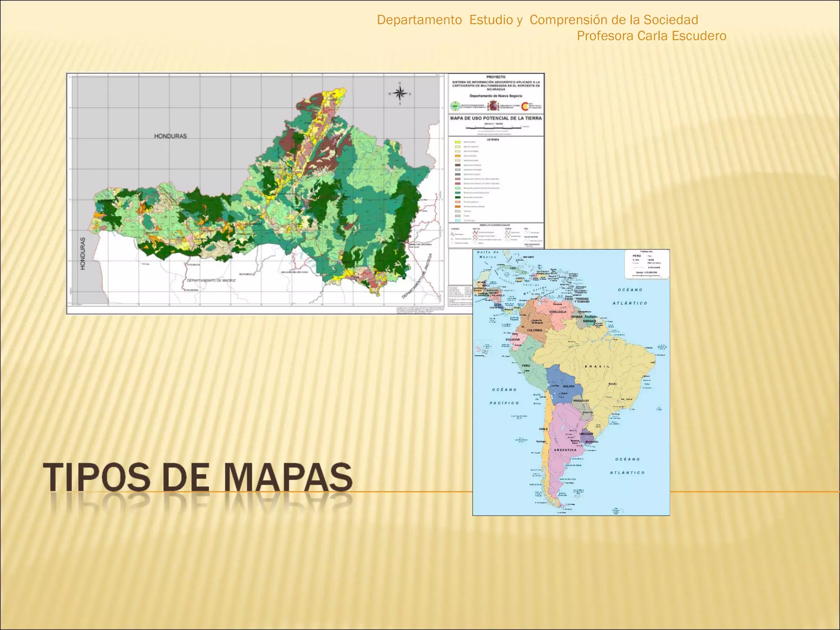Click the red zigzag road symbol in the conventional signs
Image resolution: width=840 pixels, height=630 pixels.
[x=475, y=233]
